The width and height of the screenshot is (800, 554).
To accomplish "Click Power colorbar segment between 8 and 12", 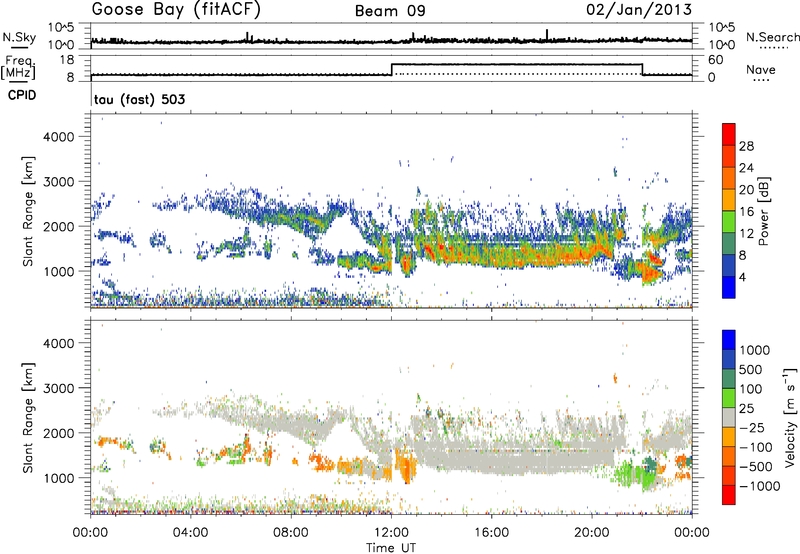I will (x=729, y=244).
